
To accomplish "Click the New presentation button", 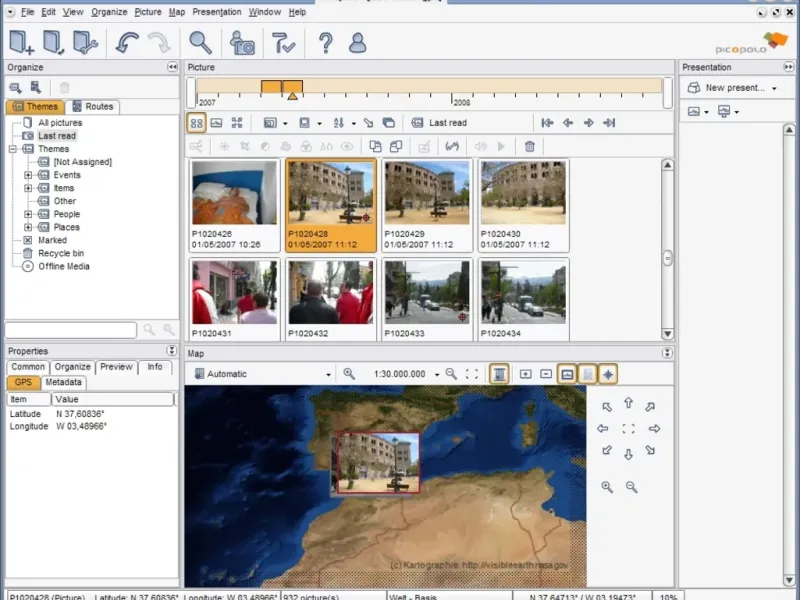I will click(733, 88).
